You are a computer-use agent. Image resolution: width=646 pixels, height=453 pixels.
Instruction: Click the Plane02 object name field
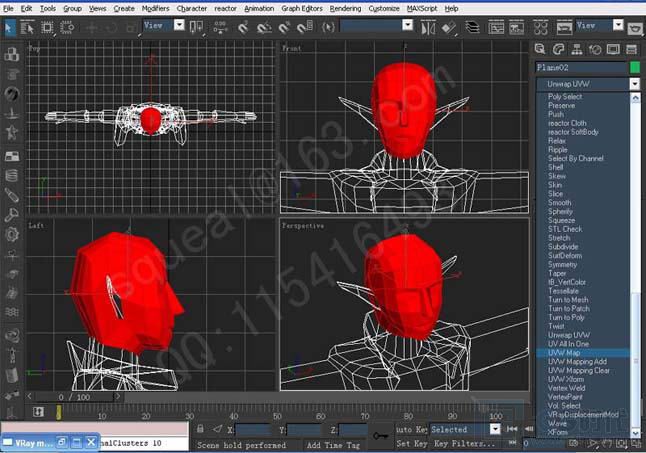click(580, 68)
